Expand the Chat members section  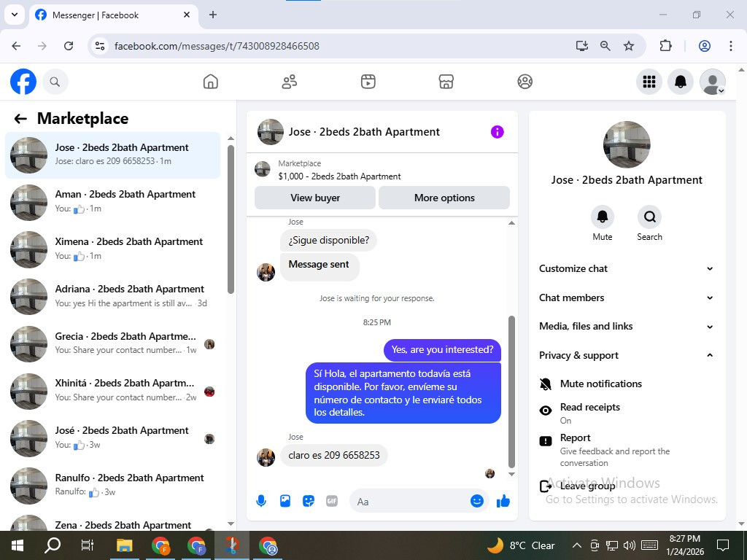coord(627,297)
